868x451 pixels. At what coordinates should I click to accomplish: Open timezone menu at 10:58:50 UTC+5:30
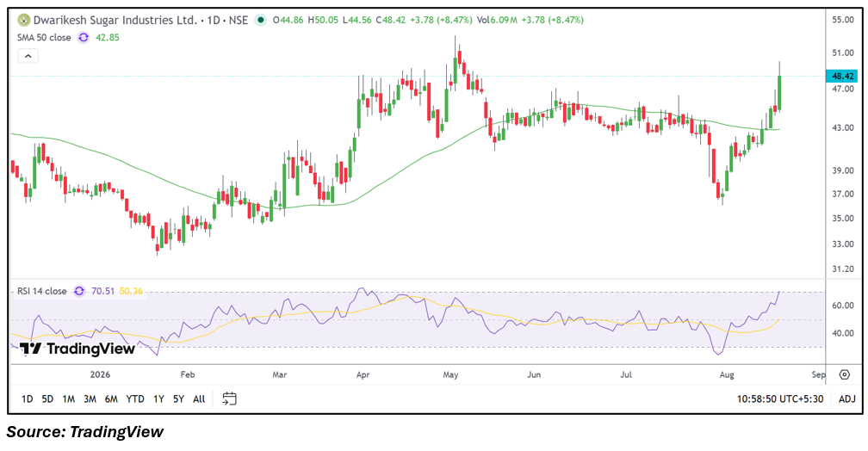(780, 399)
